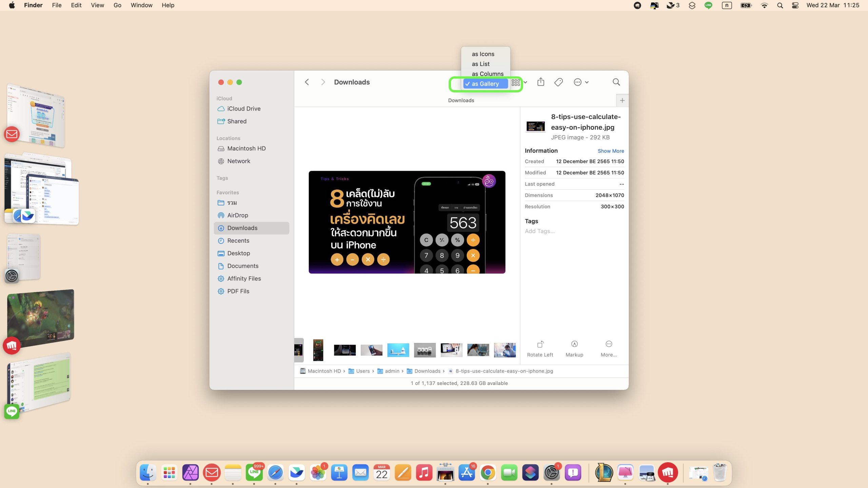Click the Edit Tags toolbar icon
The image size is (868, 488).
558,82
